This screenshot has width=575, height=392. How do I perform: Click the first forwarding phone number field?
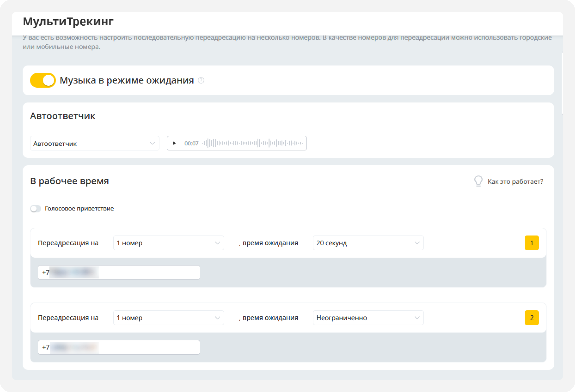click(x=119, y=272)
